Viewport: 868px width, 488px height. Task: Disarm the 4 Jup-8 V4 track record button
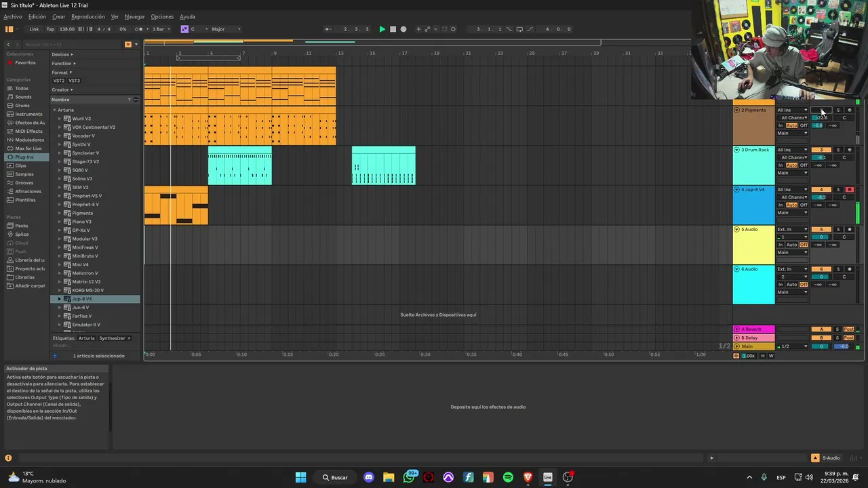point(850,190)
